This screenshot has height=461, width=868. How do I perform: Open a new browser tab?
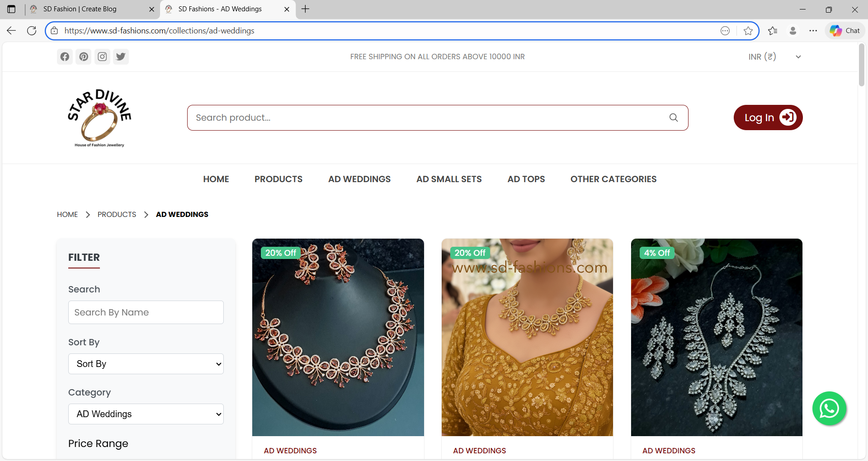305,9
